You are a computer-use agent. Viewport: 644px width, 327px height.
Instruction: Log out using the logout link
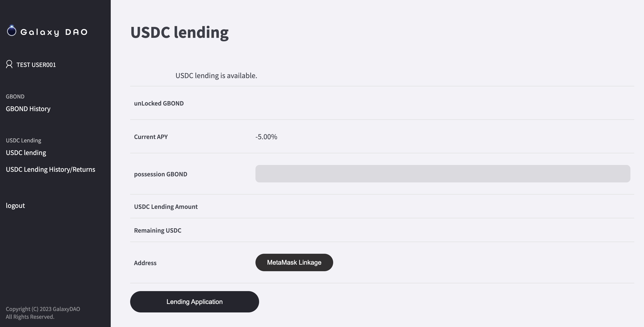(15, 205)
